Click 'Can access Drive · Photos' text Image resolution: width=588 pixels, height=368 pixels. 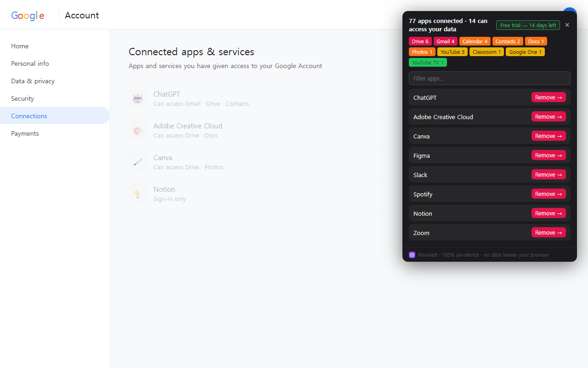pos(188,167)
